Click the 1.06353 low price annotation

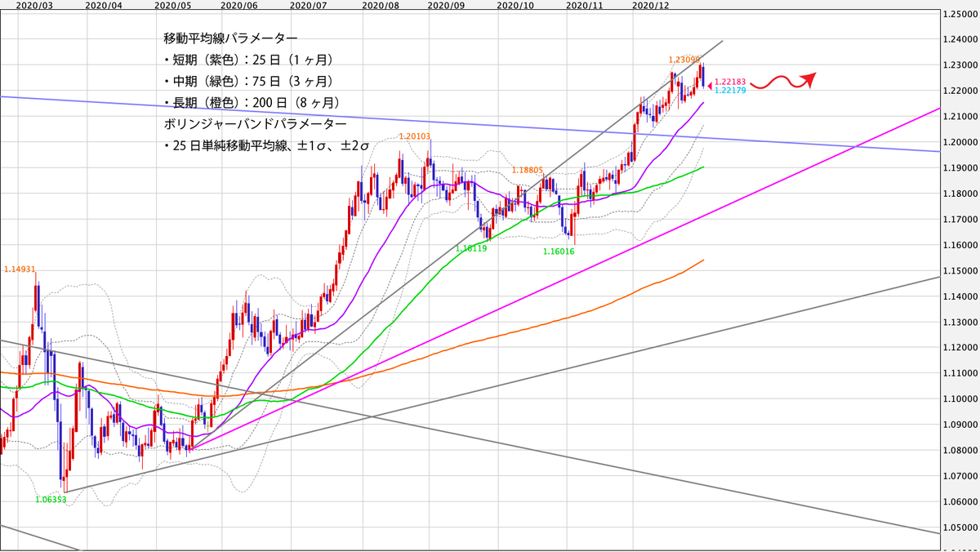(50, 498)
